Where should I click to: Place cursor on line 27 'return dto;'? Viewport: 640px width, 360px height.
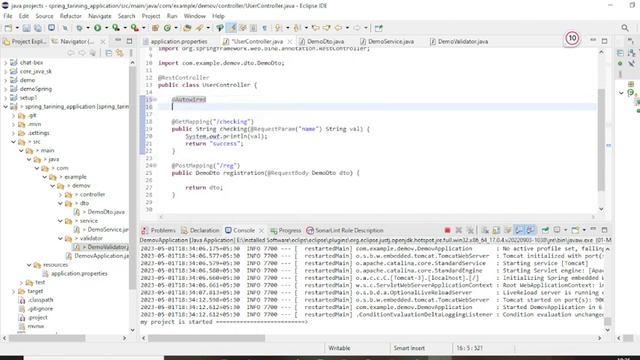click(x=204, y=188)
